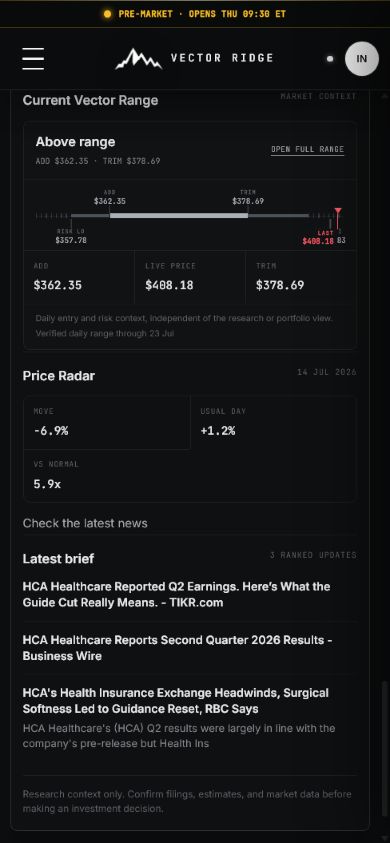The height and width of the screenshot is (843, 390).
Task: Select the TRIM $378.69 value cell
Action: click(x=301, y=277)
